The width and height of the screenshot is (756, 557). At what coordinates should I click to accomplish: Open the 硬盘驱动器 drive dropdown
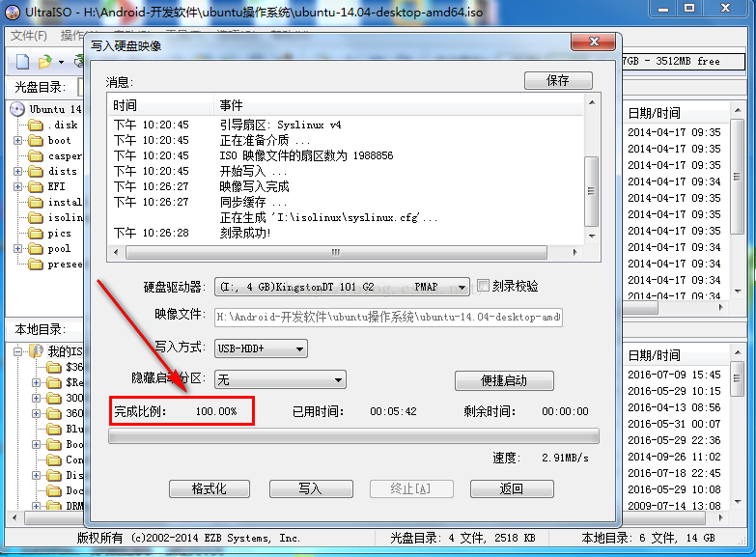pyautogui.click(x=342, y=287)
